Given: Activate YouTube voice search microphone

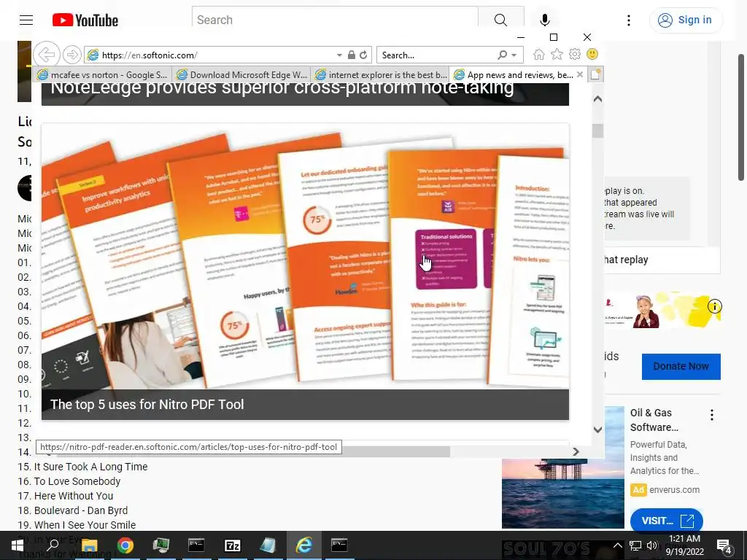Looking at the screenshot, I should click(x=544, y=20).
